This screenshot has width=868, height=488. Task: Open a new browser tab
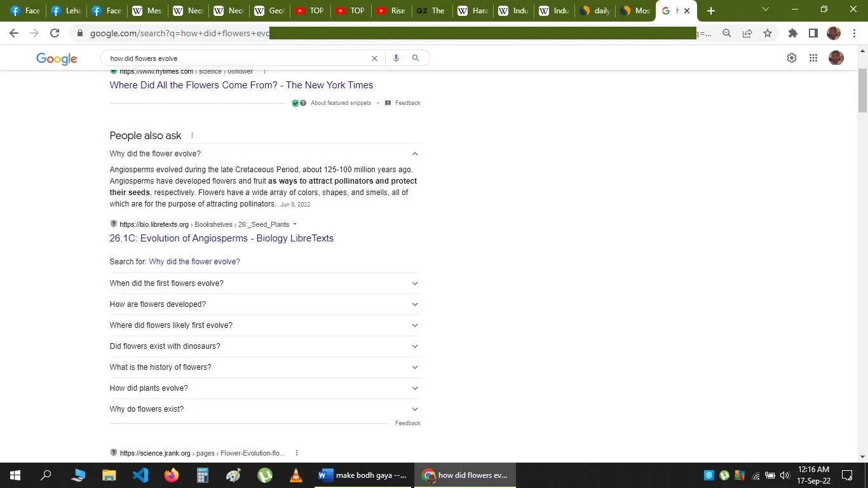pos(711,11)
